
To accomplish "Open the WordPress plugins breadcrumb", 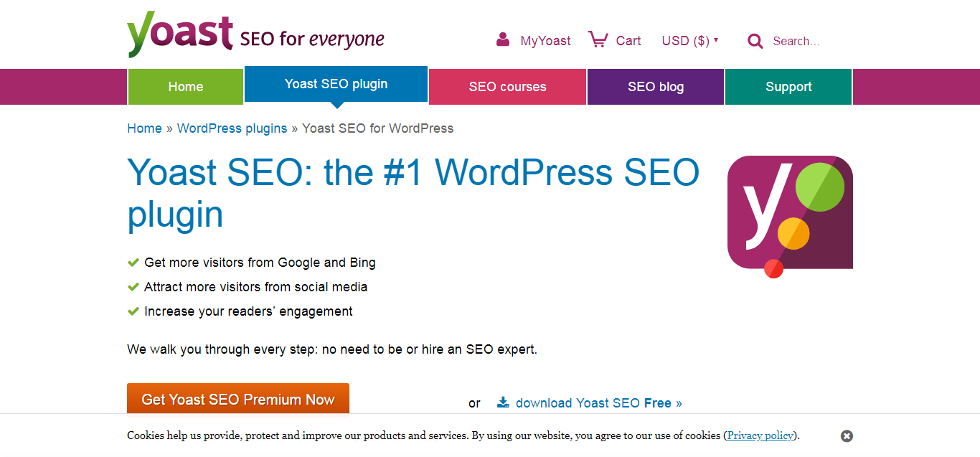I will [232, 128].
